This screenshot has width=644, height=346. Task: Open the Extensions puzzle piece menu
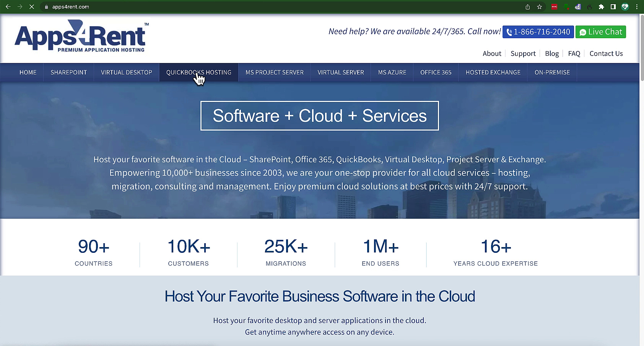click(601, 7)
